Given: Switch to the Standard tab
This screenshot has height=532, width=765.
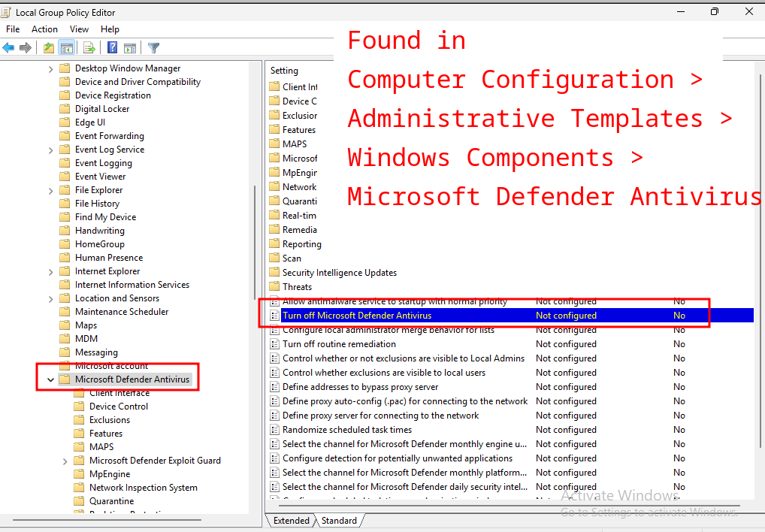Looking at the screenshot, I should pyautogui.click(x=339, y=521).
